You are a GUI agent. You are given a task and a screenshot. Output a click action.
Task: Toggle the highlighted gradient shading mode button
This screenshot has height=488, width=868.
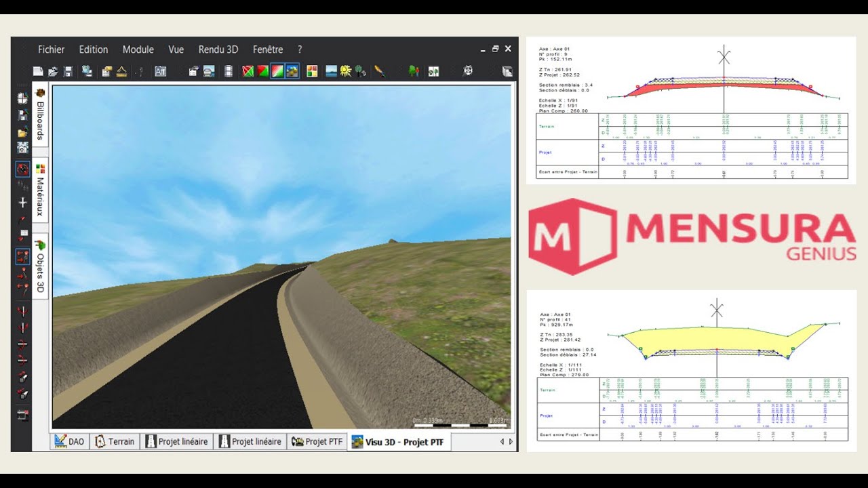277,71
